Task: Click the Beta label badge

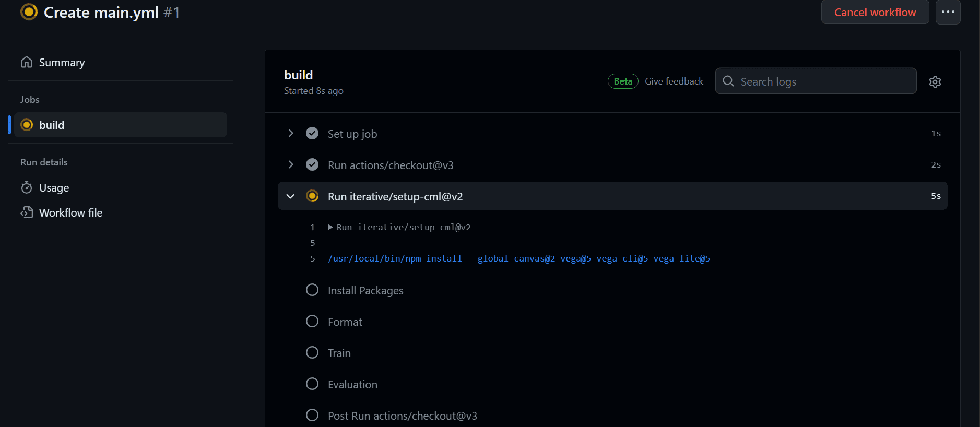Action: (623, 81)
